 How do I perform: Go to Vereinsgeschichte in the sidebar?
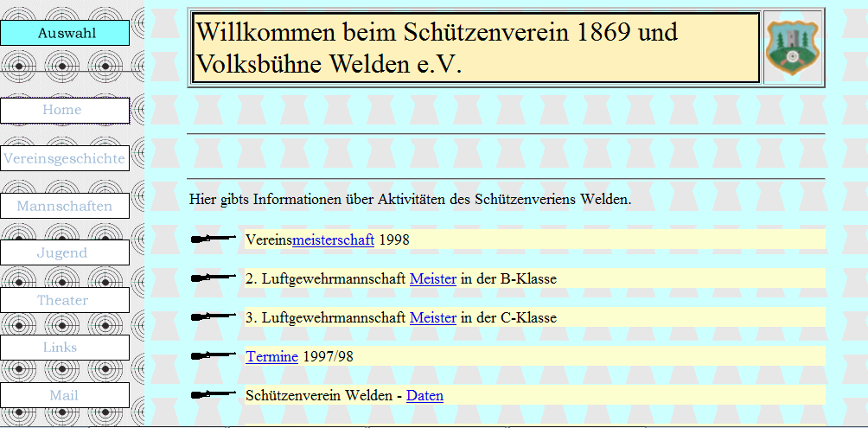64,158
